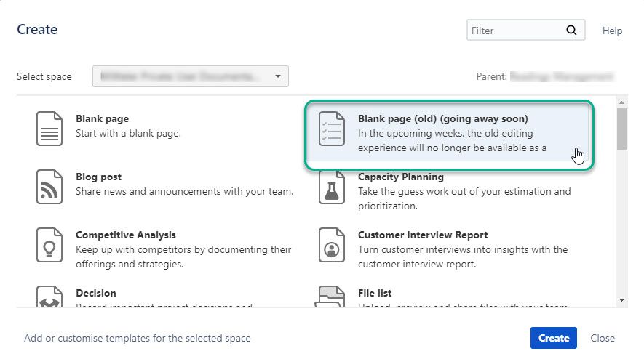Click the blurred Parent page name
This screenshot has width=644, height=359.
click(x=562, y=77)
